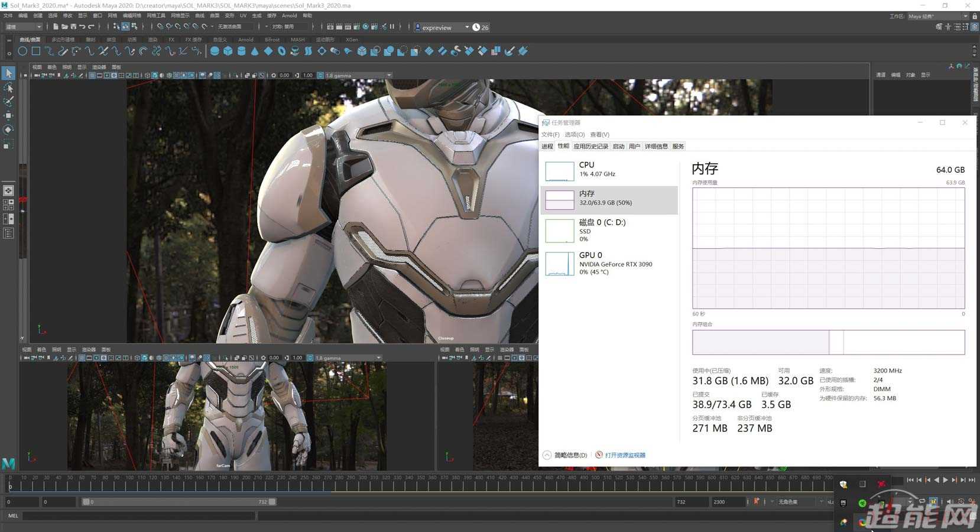Toggle the auto keyframe button
The height and width of the screenshot is (532, 980).
756,501
